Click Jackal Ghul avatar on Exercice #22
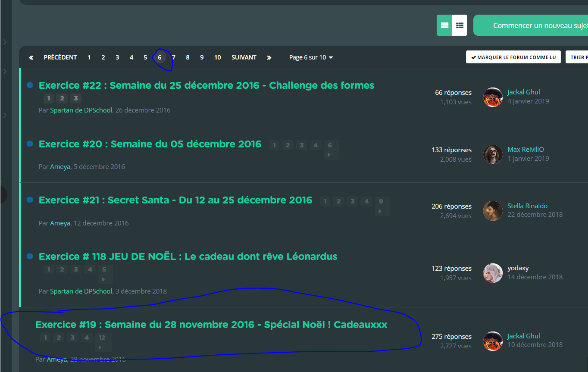 pos(493,97)
